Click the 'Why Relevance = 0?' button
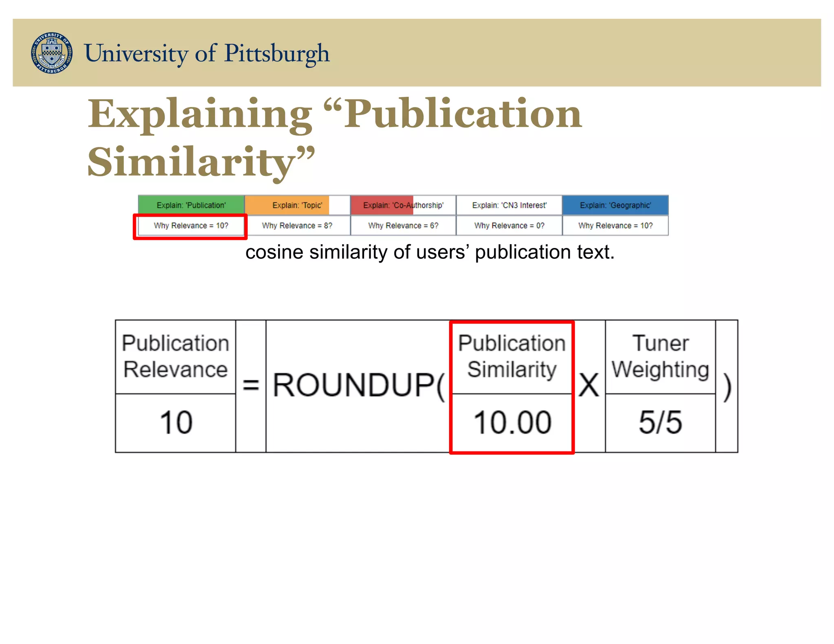Viewport: 834px width, 644px height. pyautogui.click(x=509, y=226)
